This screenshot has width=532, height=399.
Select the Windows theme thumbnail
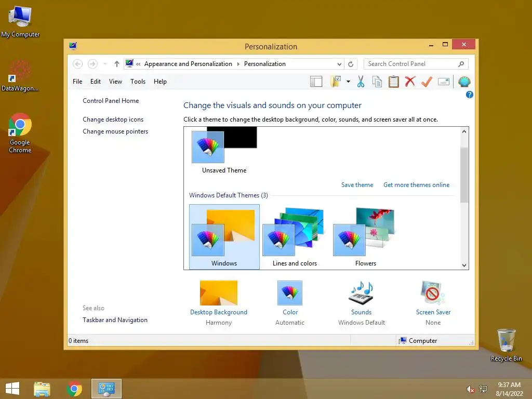(x=224, y=237)
